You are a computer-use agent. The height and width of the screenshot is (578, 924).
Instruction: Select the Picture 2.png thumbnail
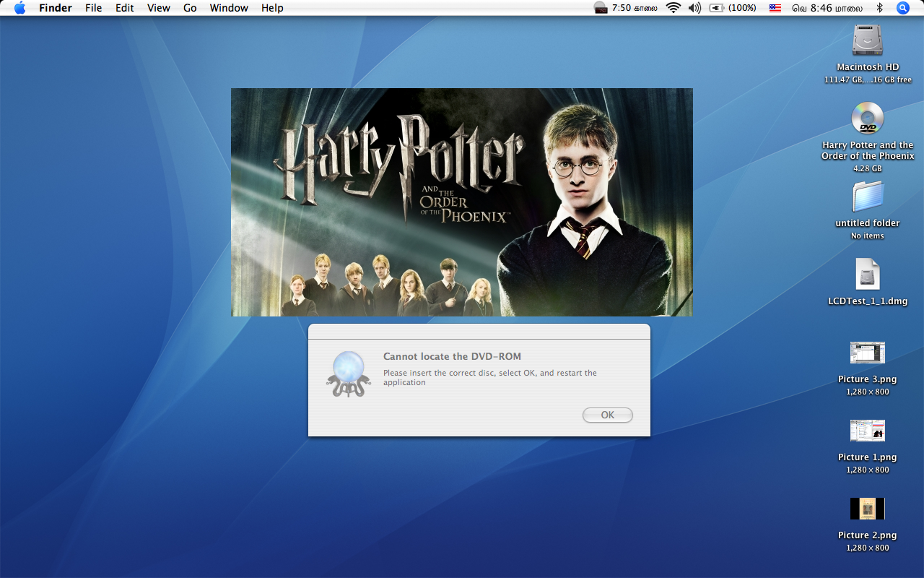868,509
